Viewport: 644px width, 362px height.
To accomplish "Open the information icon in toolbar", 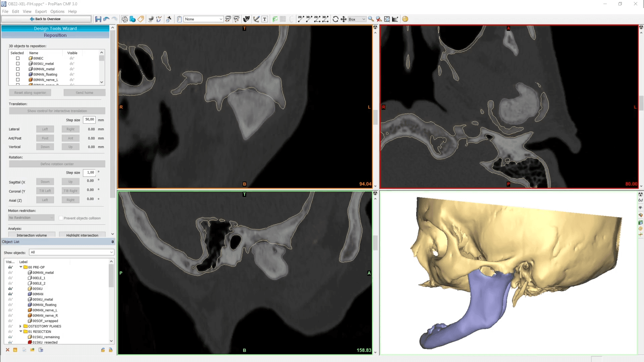I will [405, 19].
